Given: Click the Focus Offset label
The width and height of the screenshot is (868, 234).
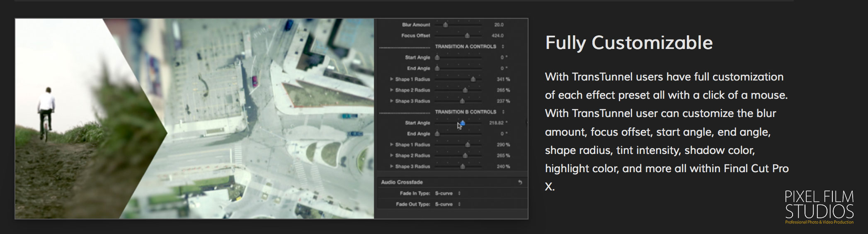Looking at the screenshot, I should [x=415, y=36].
